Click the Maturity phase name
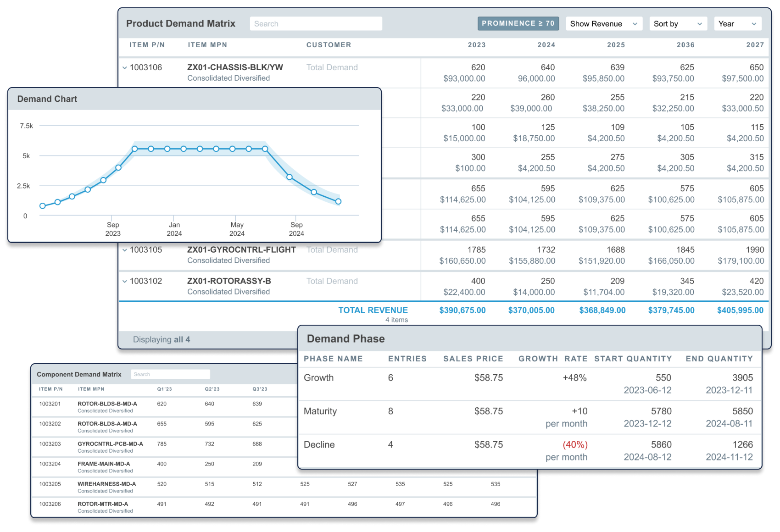Screen dimensions: 780x532 pyautogui.click(x=320, y=411)
